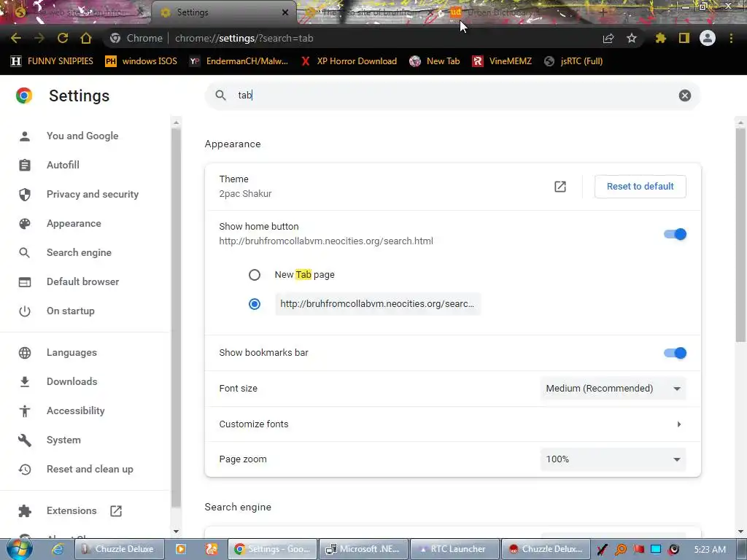
Task: Click the 5:23 AM taskbar clock
Action: [x=710, y=550]
